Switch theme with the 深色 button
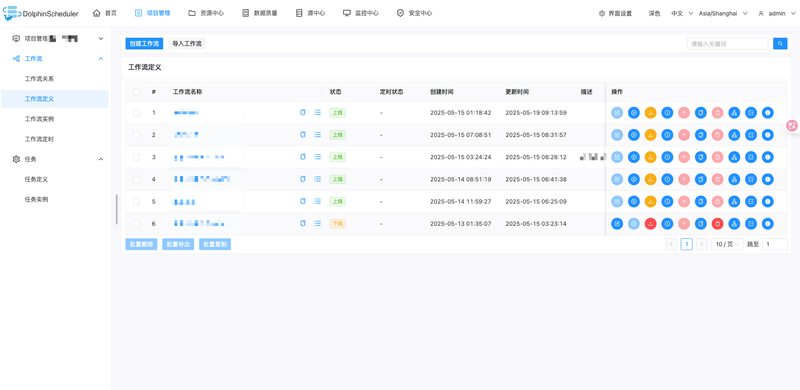The image size is (800, 390). point(655,14)
